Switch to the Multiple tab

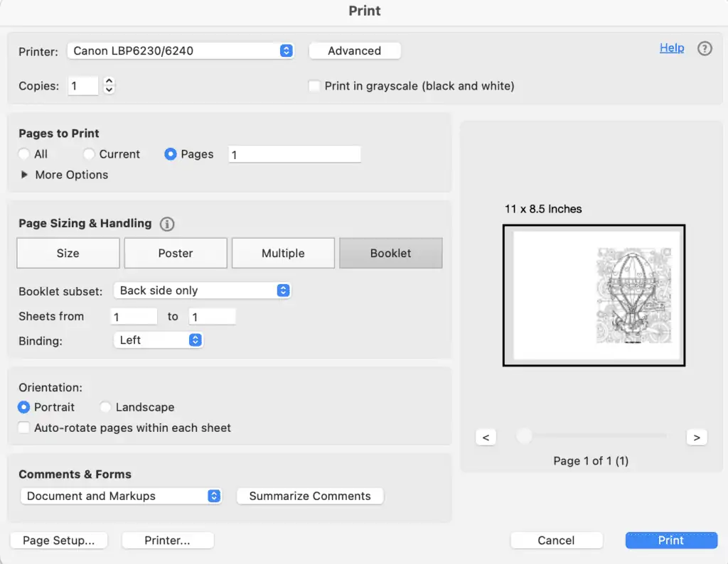pos(283,254)
